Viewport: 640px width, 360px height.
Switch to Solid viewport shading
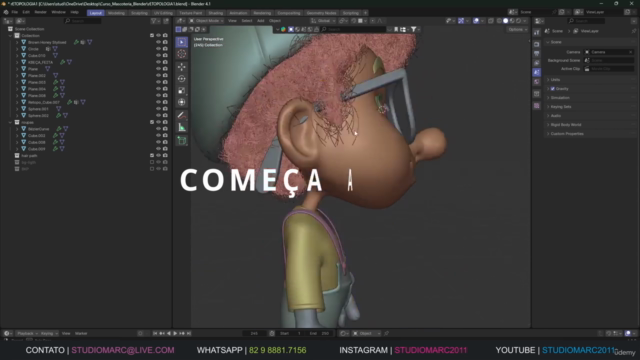pyautogui.click(x=505, y=21)
